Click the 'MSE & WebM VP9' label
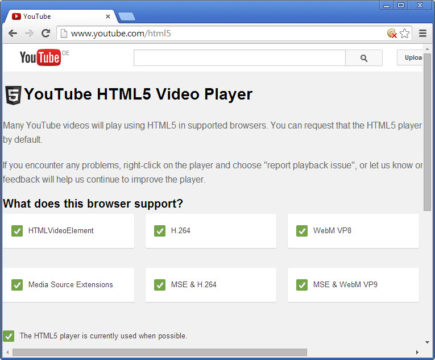This screenshot has width=435, height=360. pos(345,284)
